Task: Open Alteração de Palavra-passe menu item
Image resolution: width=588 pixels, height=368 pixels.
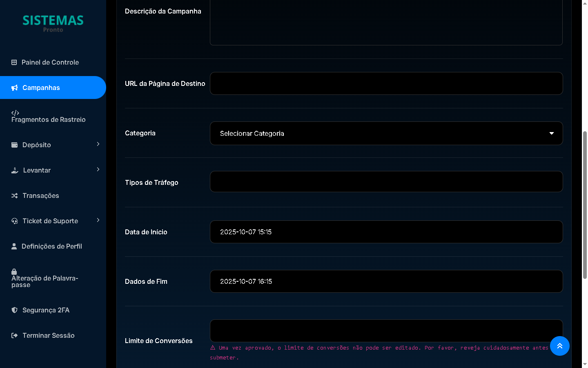Action: click(x=45, y=281)
